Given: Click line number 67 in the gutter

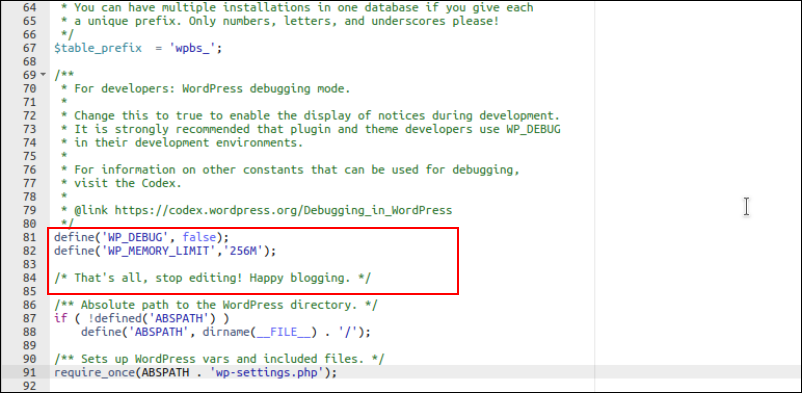Looking at the screenshot, I should point(30,49).
